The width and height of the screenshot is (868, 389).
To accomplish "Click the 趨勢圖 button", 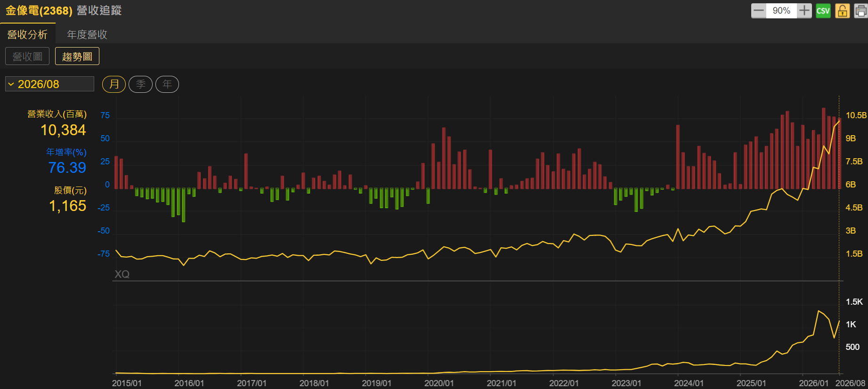I will (x=77, y=57).
